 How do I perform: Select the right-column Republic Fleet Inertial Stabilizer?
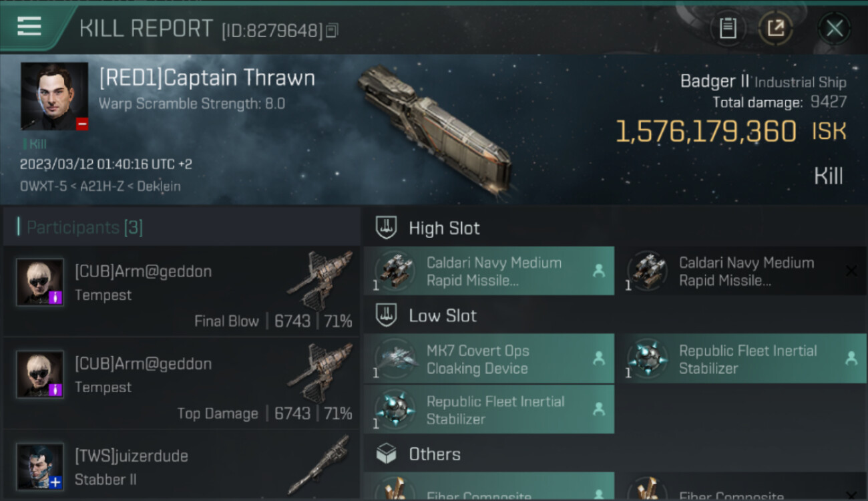coord(748,359)
